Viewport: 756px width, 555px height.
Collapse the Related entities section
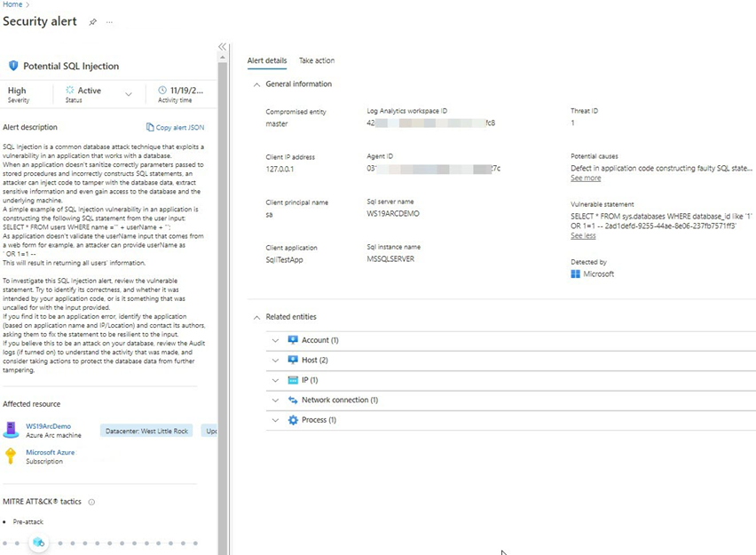click(257, 317)
